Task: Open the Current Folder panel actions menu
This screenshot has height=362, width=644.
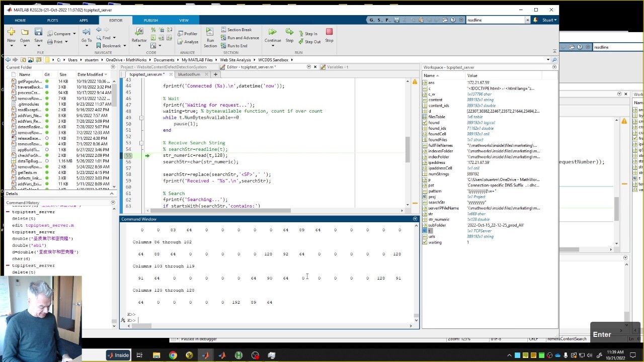Action: 113,67
